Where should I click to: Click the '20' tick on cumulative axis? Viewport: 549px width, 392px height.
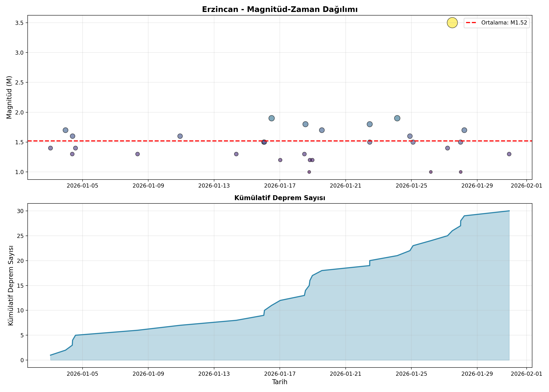21,261
